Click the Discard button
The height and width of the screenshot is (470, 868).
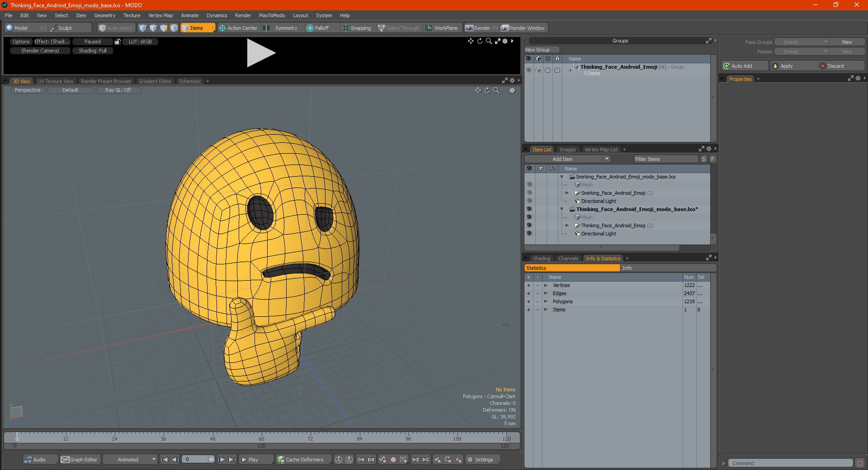[x=841, y=66]
